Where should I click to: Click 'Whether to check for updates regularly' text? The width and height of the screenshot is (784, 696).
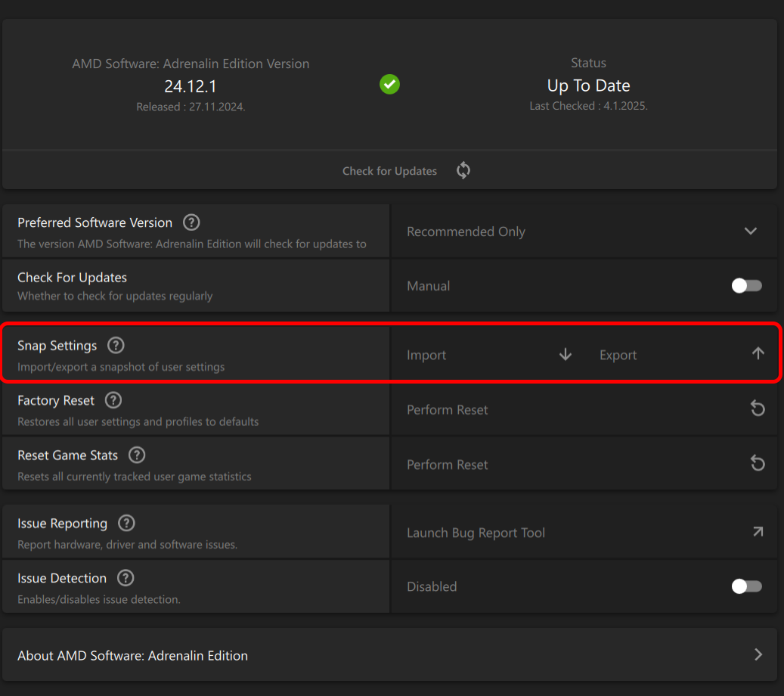click(115, 297)
